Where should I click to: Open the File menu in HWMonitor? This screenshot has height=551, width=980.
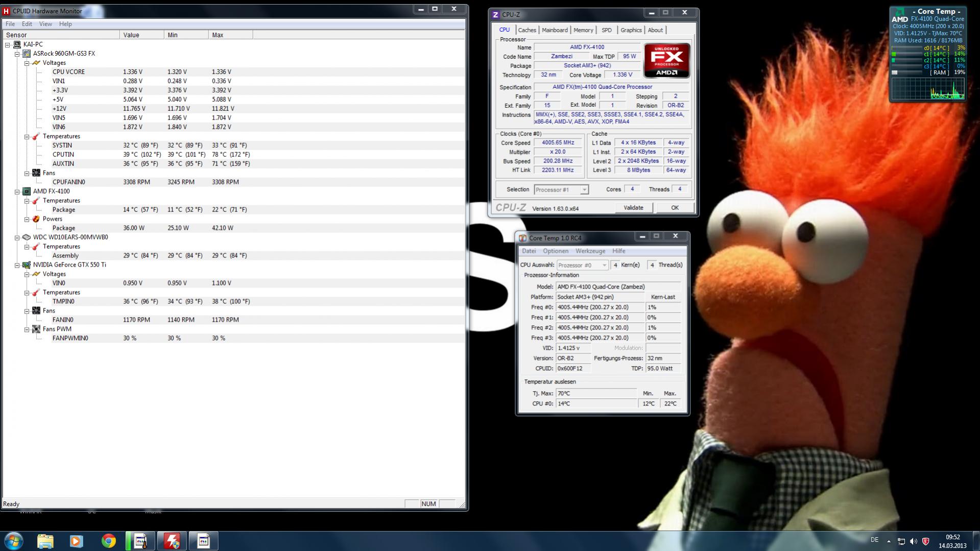click(10, 24)
